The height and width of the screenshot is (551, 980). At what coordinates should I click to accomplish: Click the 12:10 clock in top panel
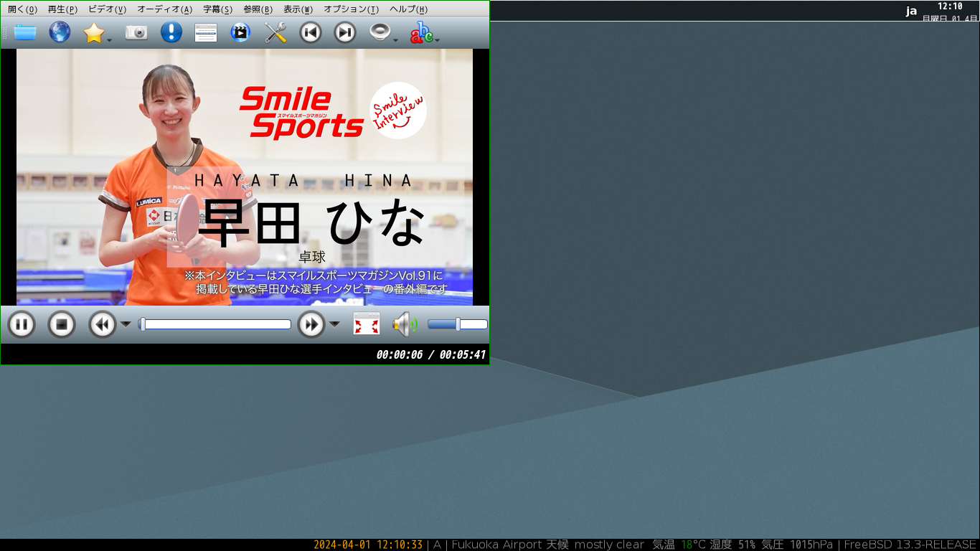tap(950, 6)
